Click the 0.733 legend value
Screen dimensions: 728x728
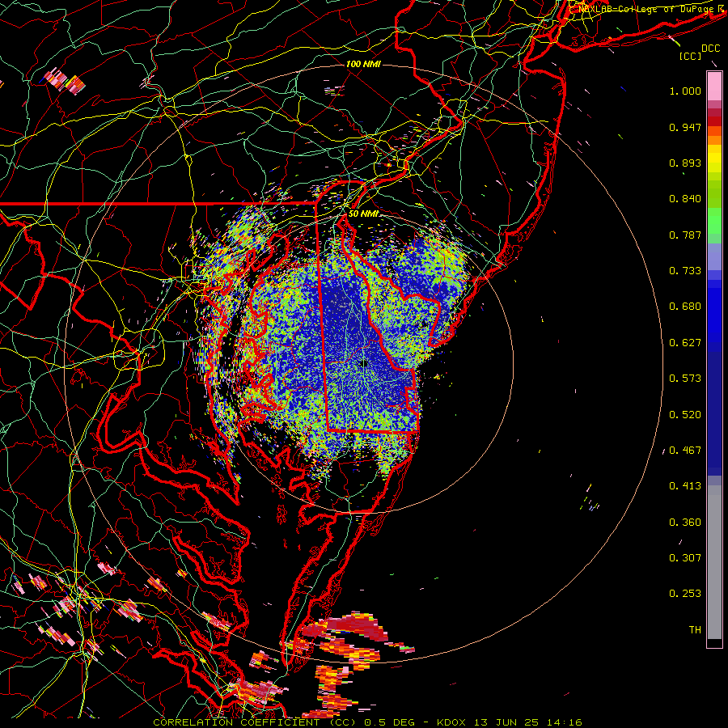[x=685, y=271]
